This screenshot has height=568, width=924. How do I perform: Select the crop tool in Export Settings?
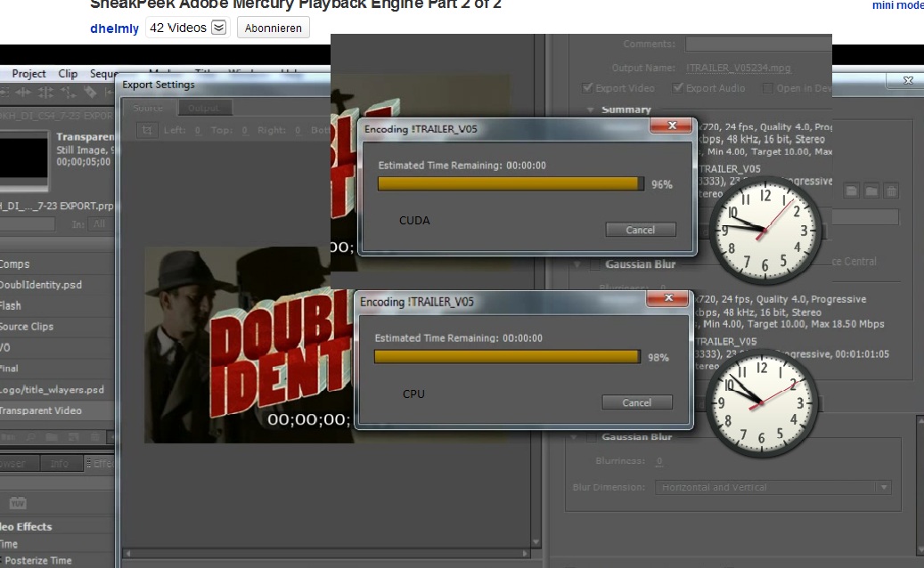(147, 130)
